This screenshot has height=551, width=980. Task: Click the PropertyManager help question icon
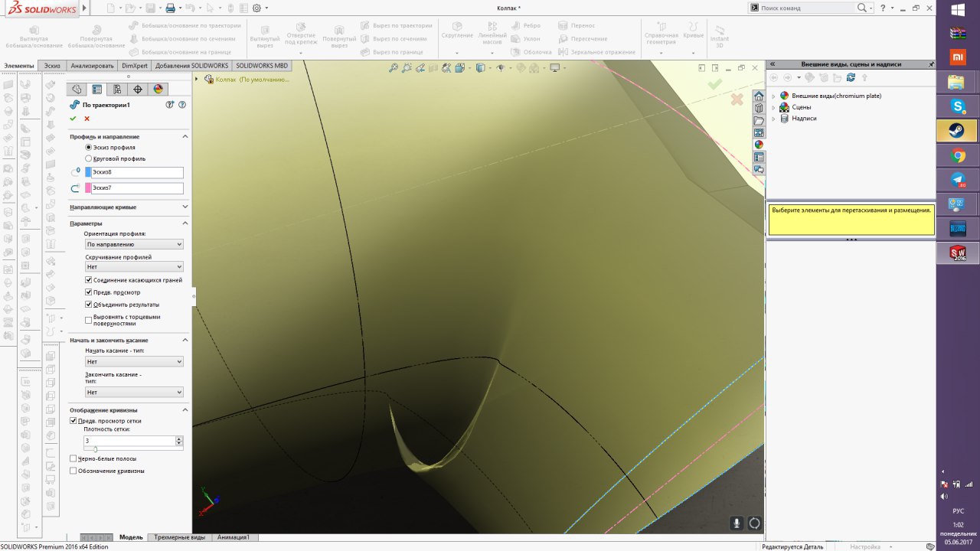[182, 105]
